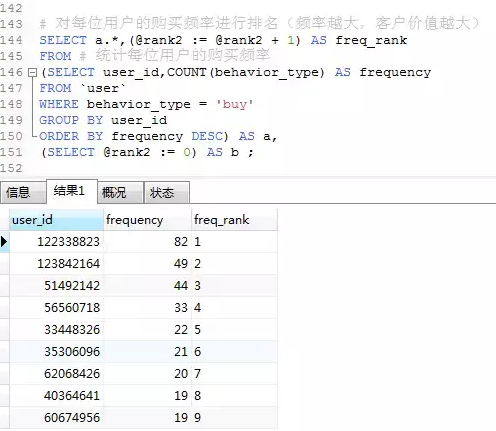The height and width of the screenshot is (431, 496).
Task: Select cell with user_id 56560718
Action: coord(56,308)
